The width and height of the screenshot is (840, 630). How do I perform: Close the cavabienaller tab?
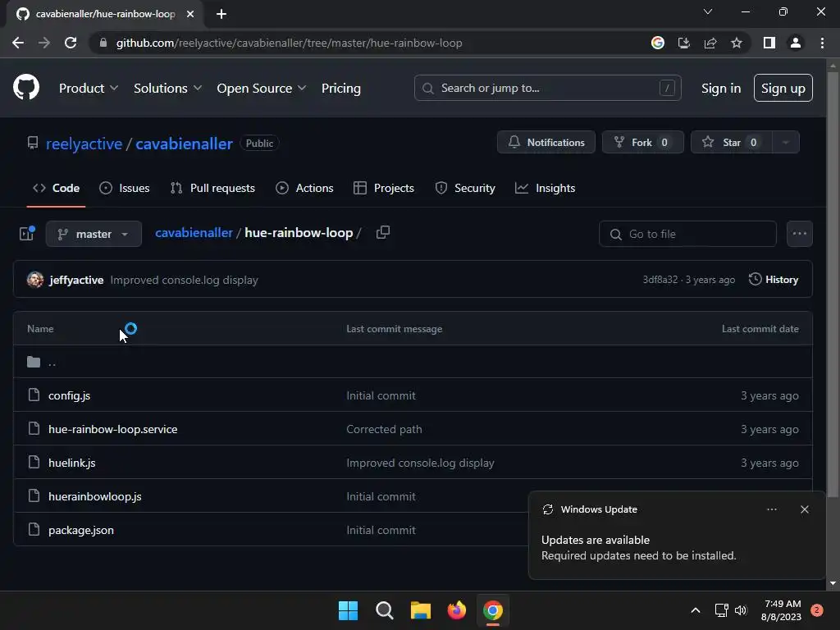click(x=190, y=14)
